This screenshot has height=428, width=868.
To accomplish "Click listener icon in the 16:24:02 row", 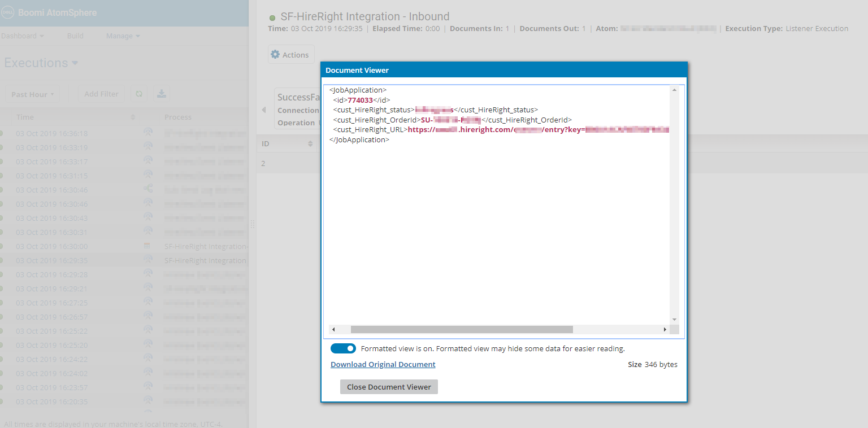I will click(x=147, y=373).
